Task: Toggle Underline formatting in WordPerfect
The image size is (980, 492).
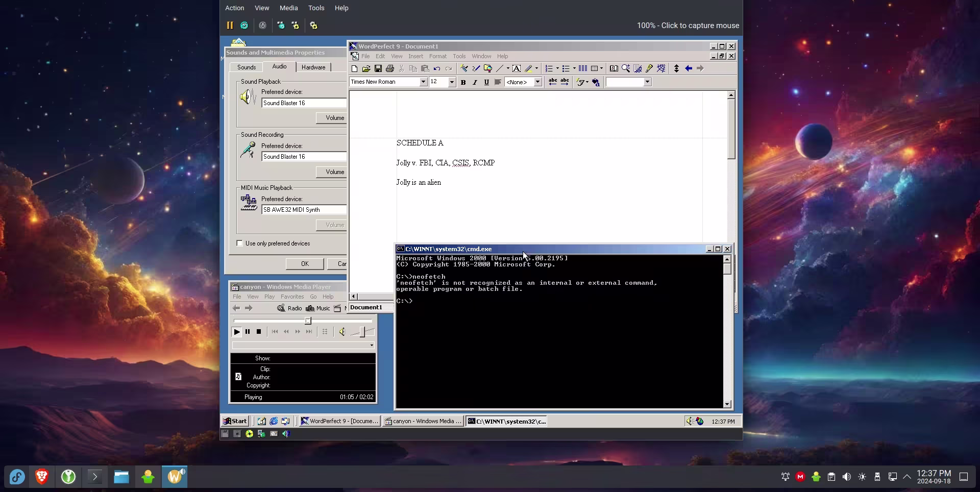Action: [x=486, y=82]
